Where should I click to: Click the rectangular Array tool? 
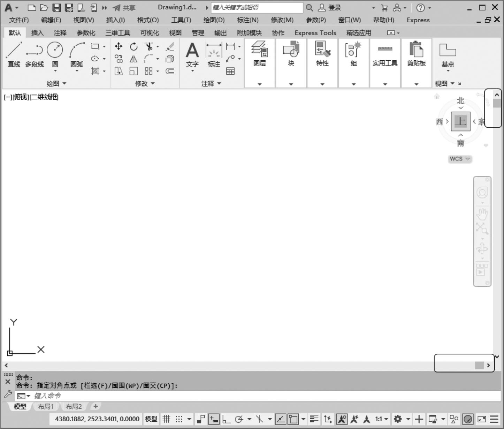[x=149, y=71]
